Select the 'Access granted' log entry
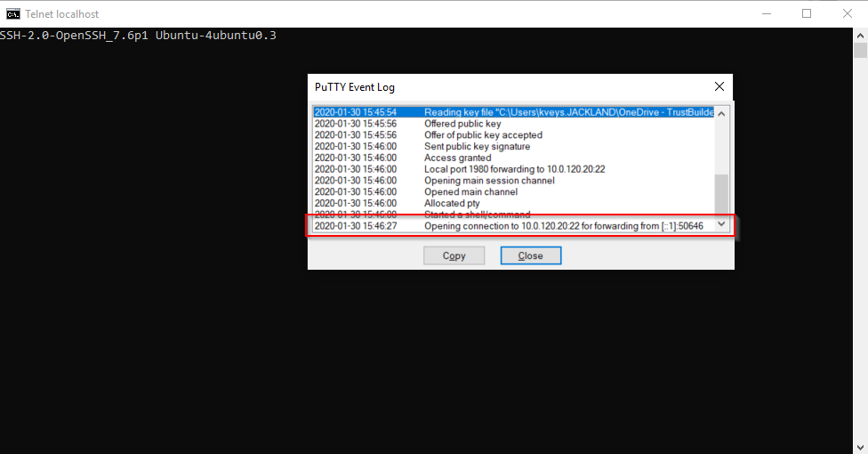Viewport: 868px width, 454px height. coord(457,158)
